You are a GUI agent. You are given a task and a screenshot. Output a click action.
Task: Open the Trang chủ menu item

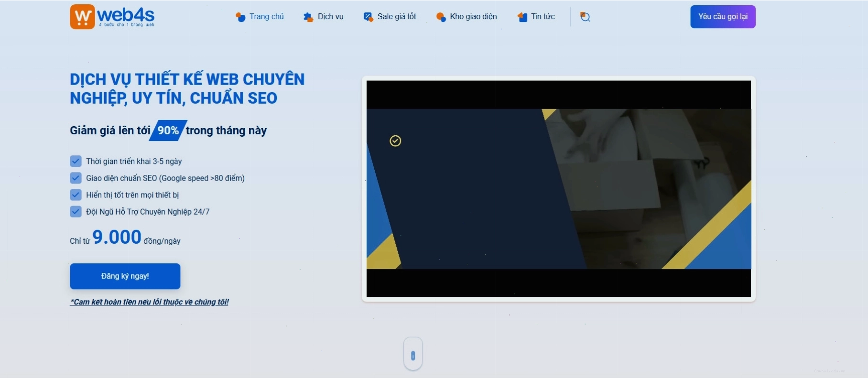click(x=266, y=17)
